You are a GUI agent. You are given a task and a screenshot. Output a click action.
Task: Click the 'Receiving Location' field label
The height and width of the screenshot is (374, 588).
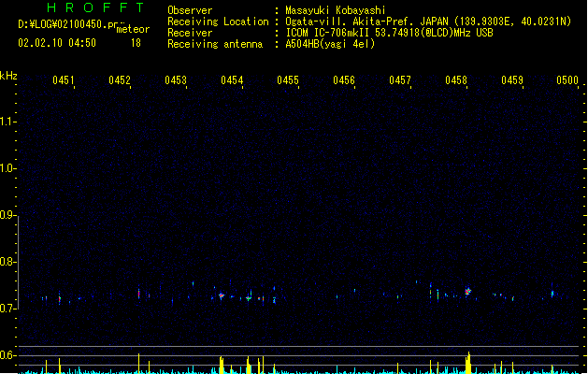[x=218, y=22]
